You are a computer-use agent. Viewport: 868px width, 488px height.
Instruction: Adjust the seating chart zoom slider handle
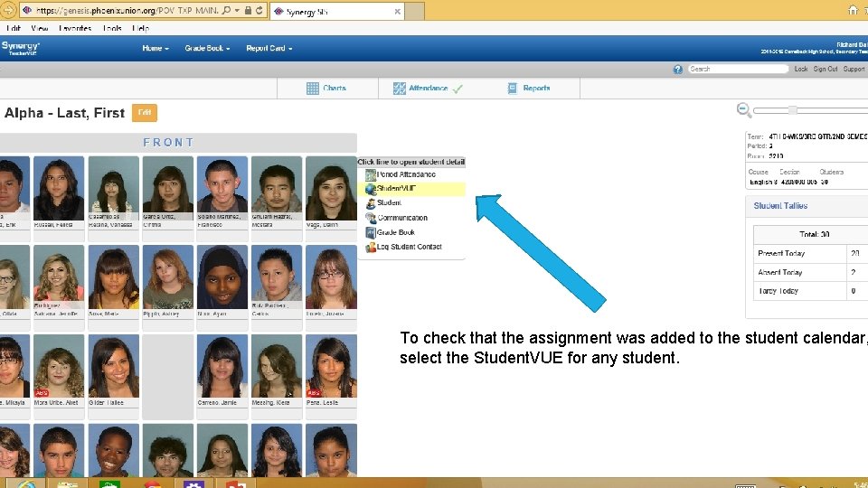(793, 110)
